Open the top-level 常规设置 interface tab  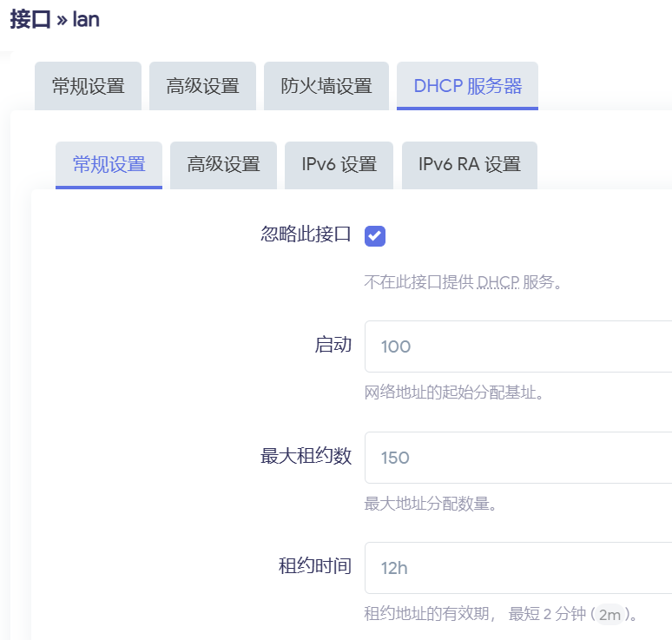click(88, 86)
